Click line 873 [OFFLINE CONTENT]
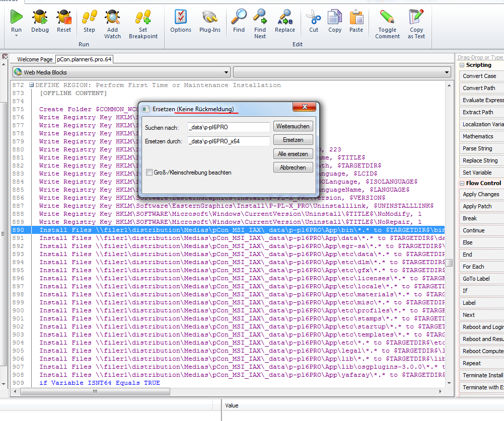 pyautogui.click(x=73, y=93)
